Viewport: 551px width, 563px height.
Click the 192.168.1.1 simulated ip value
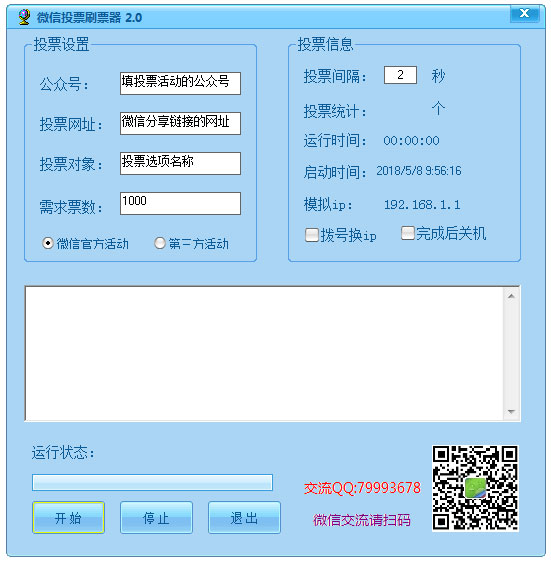tap(422, 205)
